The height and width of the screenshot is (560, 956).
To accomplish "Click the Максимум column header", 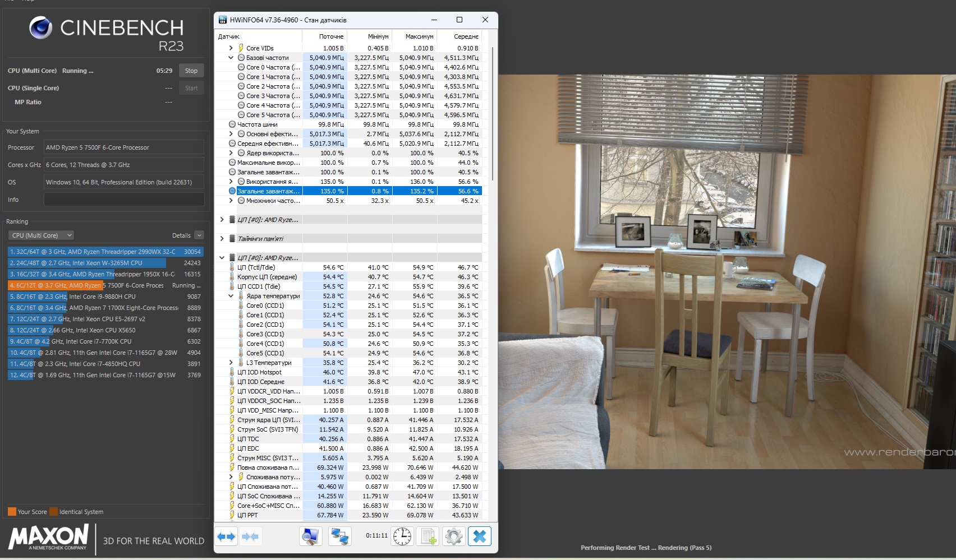I will (x=415, y=36).
